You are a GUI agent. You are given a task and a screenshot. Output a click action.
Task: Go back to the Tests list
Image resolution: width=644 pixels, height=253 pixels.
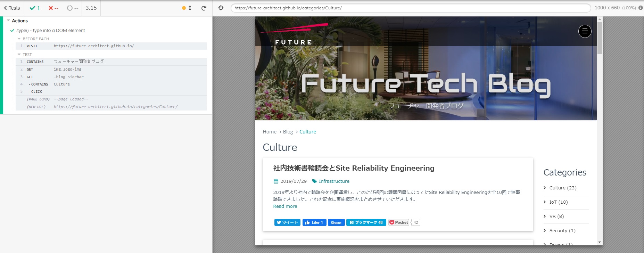click(12, 8)
